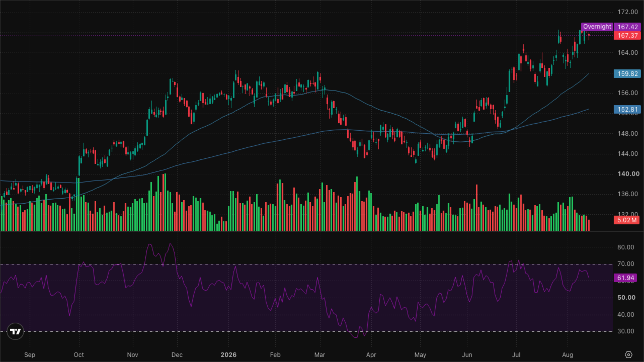The height and width of the screenshot is (362, 644).
Task: Select the 152.81 moving average label
Action: 627,109
